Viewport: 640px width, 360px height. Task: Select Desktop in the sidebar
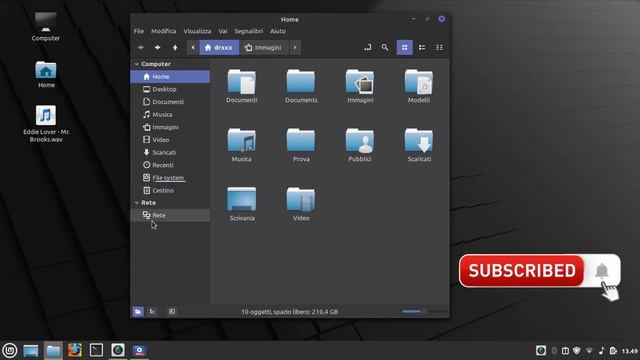[x=170, y=89]
